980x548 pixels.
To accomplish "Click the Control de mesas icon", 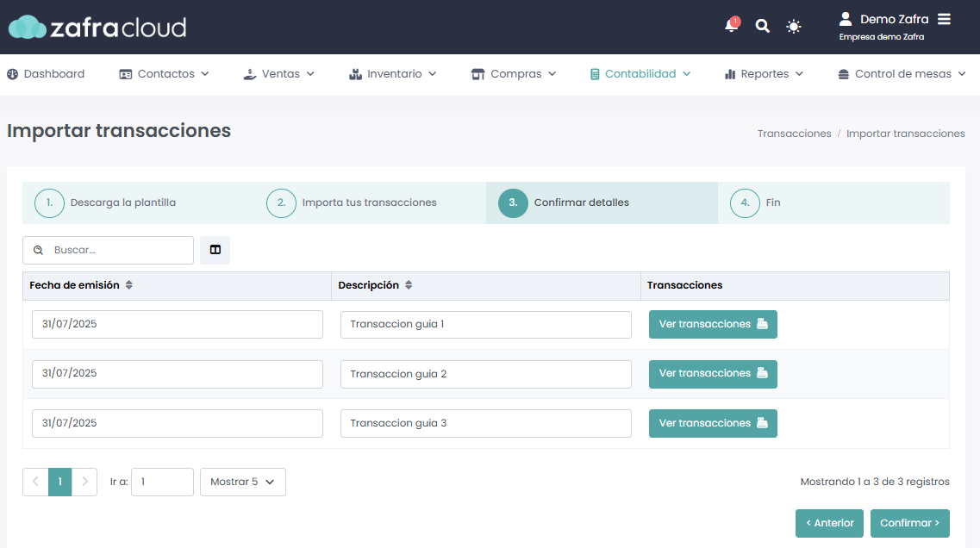I will tap(843, 74).
